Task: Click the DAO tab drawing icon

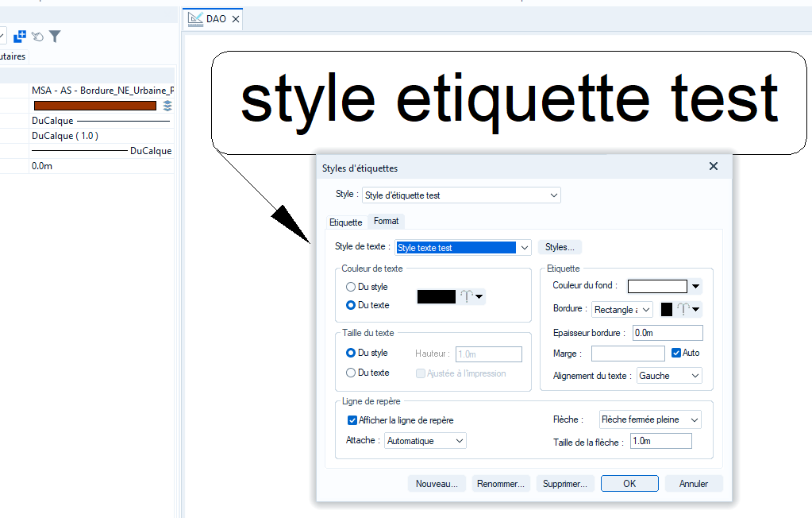Action: [195, 18]
